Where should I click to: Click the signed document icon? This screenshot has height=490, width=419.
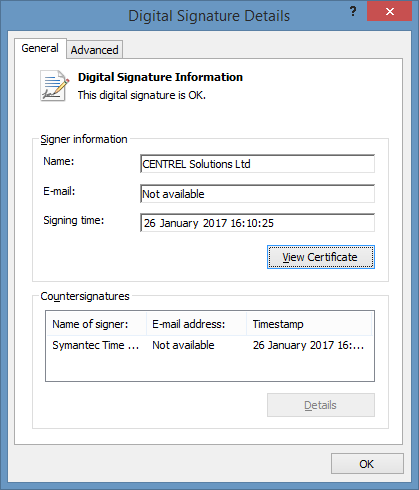(55, 86)
